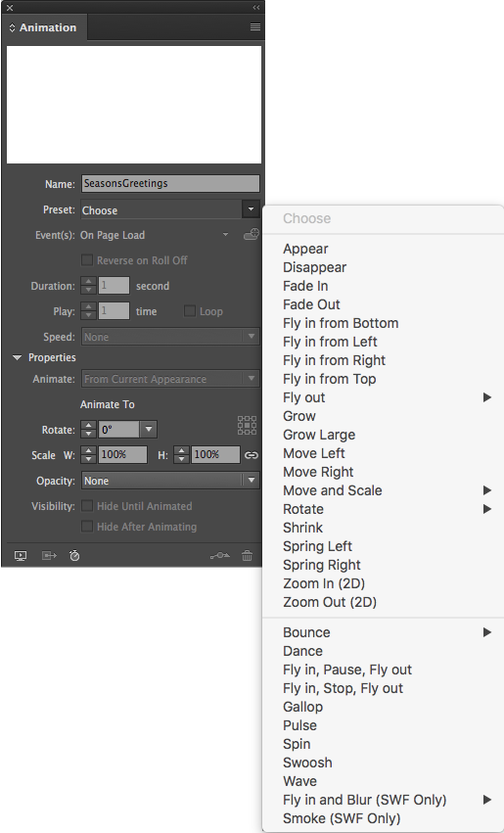Open the Timing panel stopwatch icon
Screen dimensions: 504x833
click(x=74, y=556)
